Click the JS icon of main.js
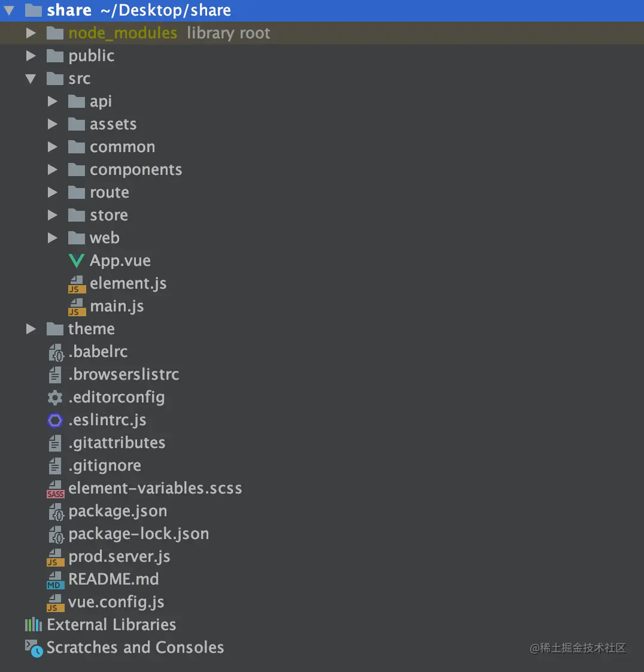 77,307
